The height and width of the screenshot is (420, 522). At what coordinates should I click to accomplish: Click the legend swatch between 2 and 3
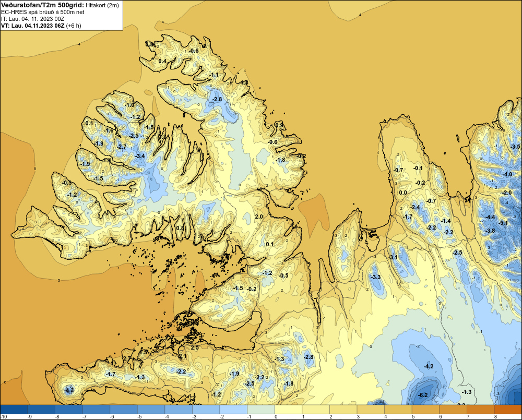[x=343, y=410]
